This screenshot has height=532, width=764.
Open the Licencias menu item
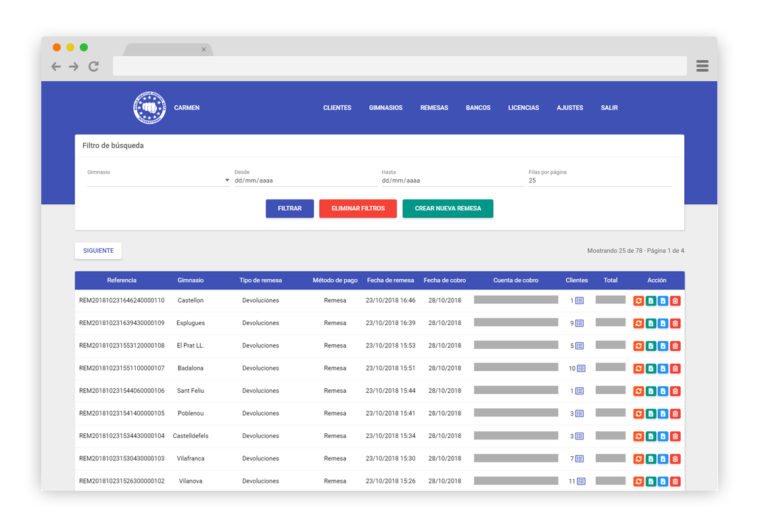(x=523, y=107)
